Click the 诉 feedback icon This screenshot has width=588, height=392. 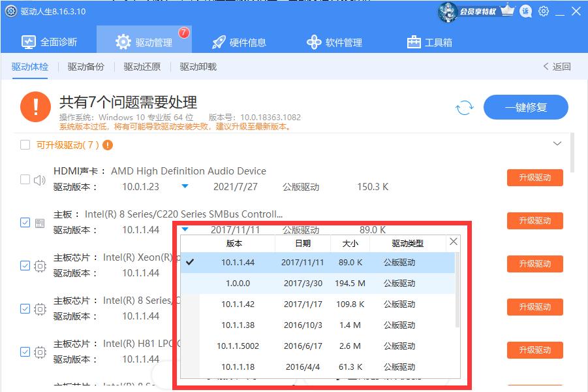point(526,11)
